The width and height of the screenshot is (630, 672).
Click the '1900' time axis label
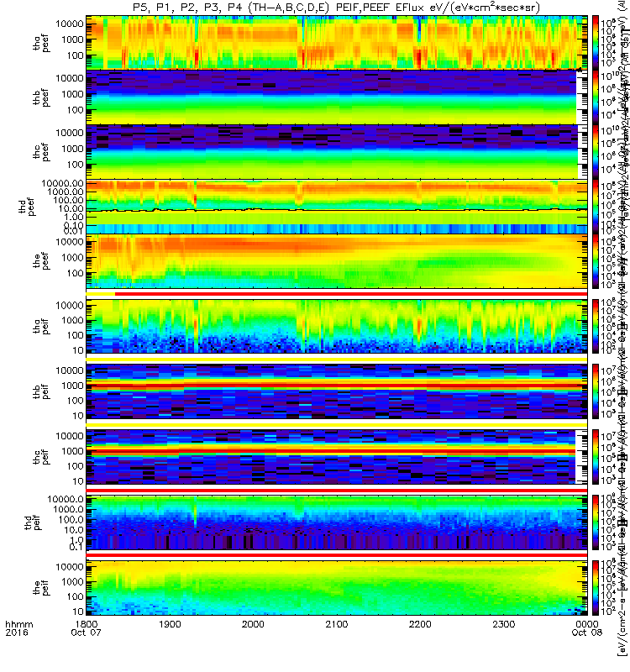[x=170, y=624]
